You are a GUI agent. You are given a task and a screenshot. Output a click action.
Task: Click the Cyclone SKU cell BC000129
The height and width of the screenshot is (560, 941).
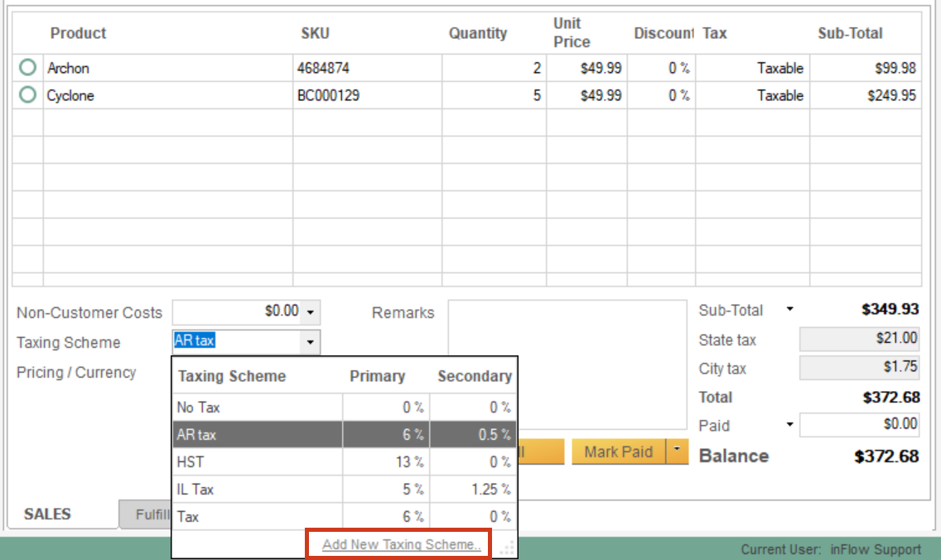click(331, 95)
